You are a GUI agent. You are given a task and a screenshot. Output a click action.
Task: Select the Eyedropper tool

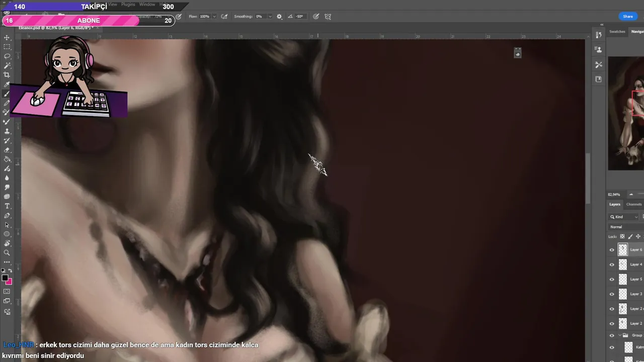coord(7,84)
